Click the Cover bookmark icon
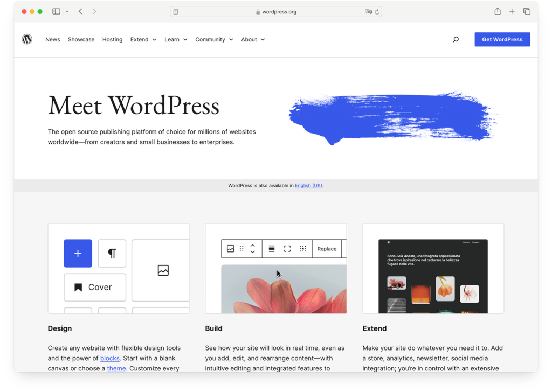This screenshot has height=392, width=552. click(x=78, y=287)
